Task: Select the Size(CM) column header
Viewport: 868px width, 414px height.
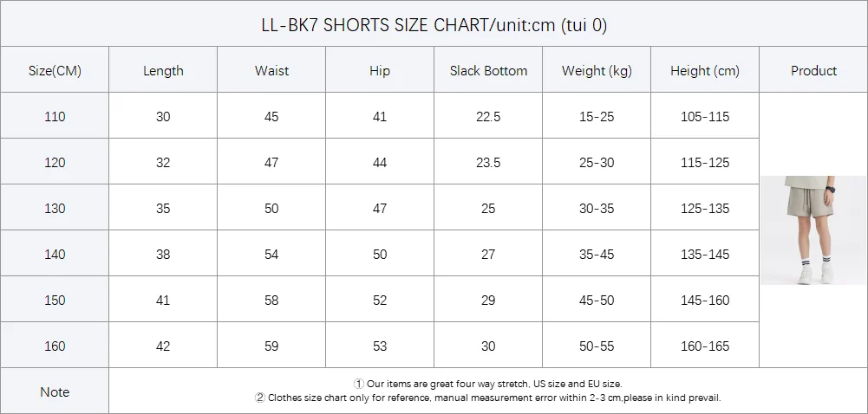Action: tap(55, 71)
